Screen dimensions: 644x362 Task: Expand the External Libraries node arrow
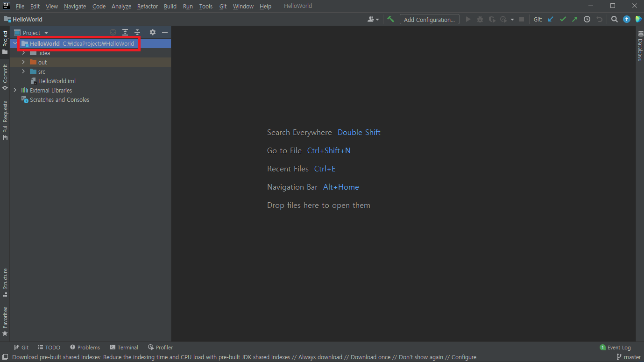(15, 90)
